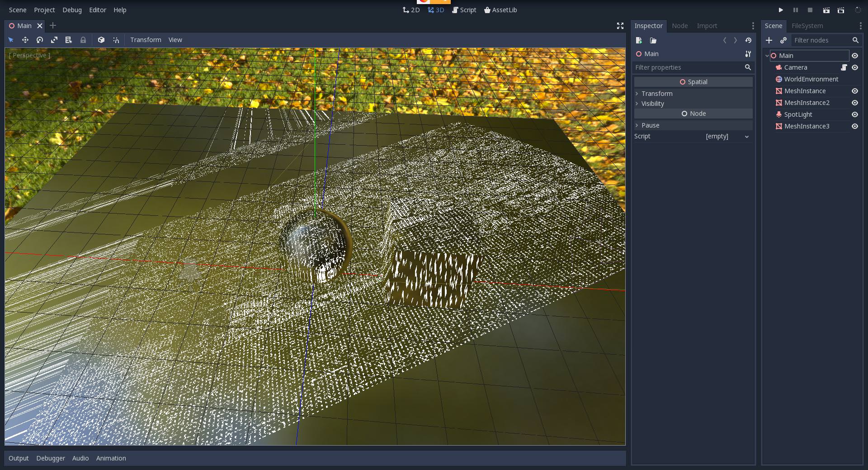Stop the running scene
The height and width of the screenshot is (470, 868).
[x=810, y=10]
